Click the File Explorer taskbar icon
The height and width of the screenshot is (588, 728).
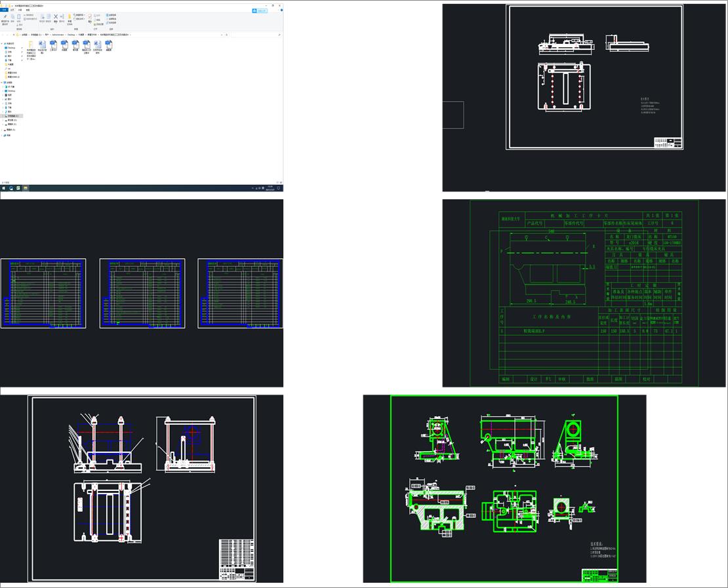(26, 188)
